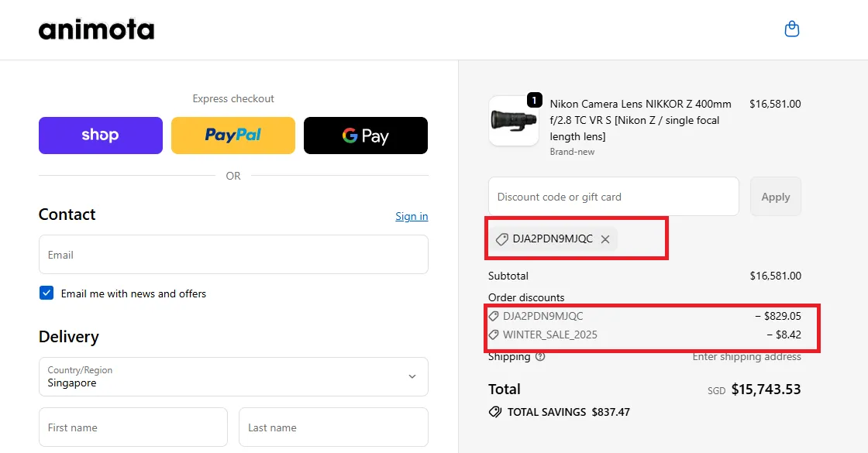Click the quantity badge on lens thumbnail
Screen dimensions: 868x453
click(x=534, y=100)
